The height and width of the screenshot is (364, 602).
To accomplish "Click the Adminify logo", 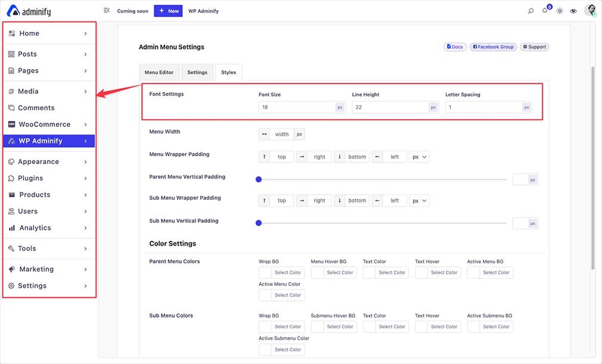I will (x=29, y=11).
